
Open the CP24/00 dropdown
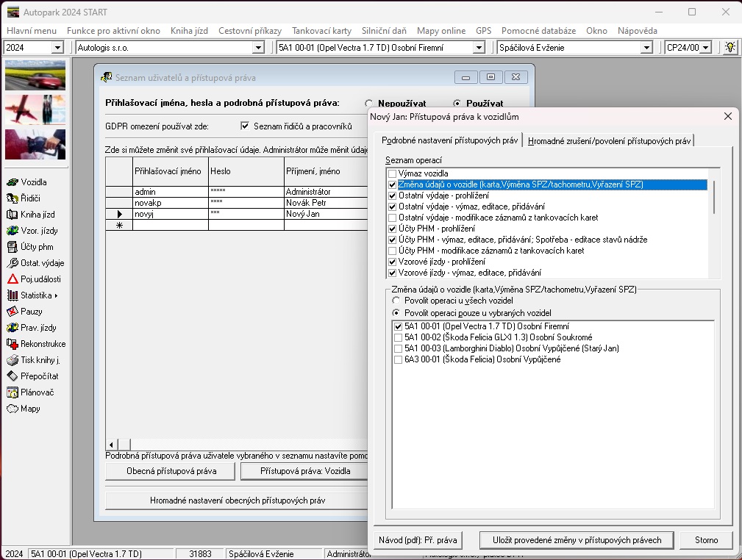pos(705,47)
